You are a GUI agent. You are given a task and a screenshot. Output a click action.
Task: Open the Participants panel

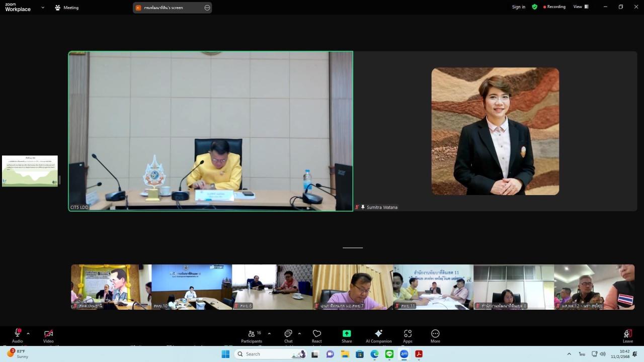click(x=252, y=334)
